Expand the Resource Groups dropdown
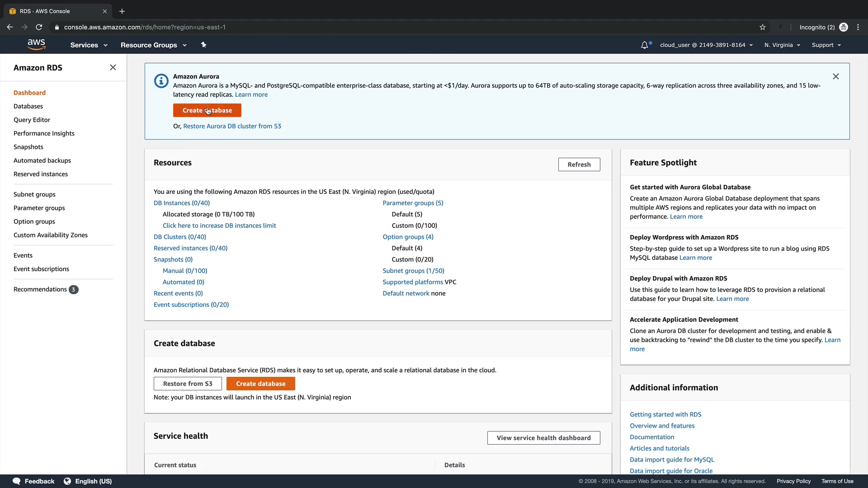Image resolution: width=868 pixels, height=488 pixels. tap(153, 45)
